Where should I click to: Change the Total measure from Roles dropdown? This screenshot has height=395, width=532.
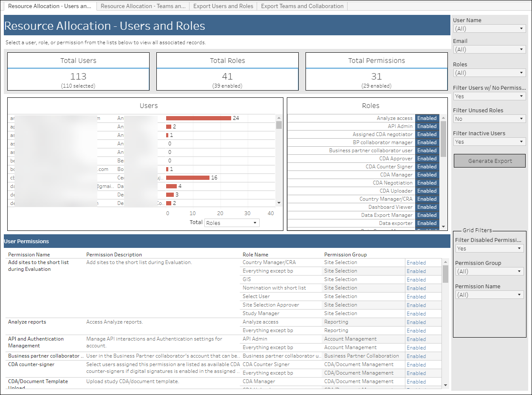tap(232, 222)
